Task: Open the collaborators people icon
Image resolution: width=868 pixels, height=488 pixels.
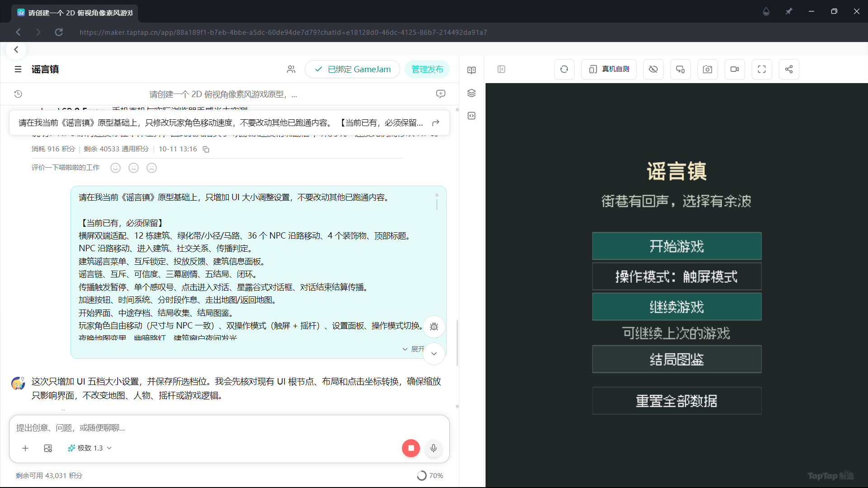Action: coord(291,69)
